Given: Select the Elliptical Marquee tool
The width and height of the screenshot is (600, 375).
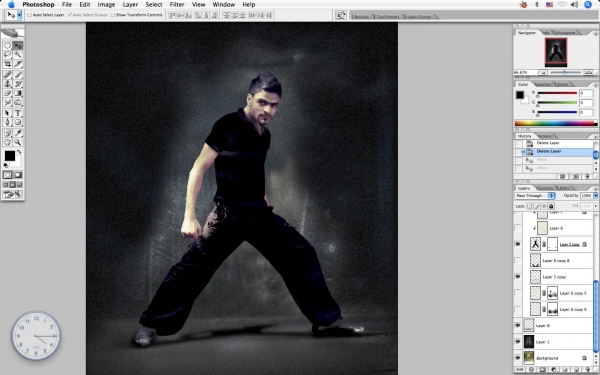Looking at the screenshot, I should coord(7,46).
